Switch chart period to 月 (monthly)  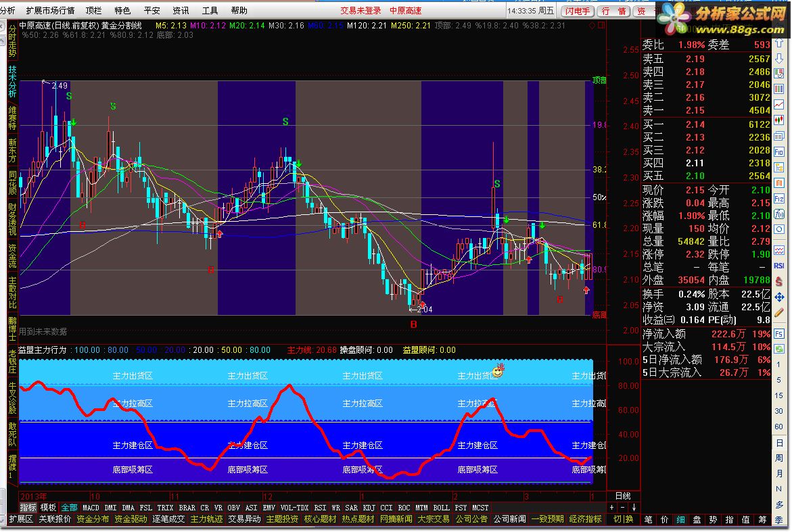point(780,473)
